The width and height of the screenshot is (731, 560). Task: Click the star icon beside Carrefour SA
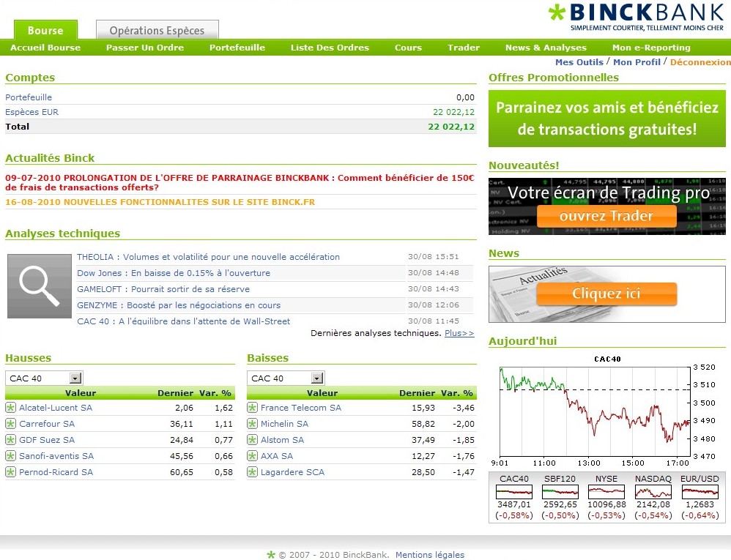tap(10, 424)
